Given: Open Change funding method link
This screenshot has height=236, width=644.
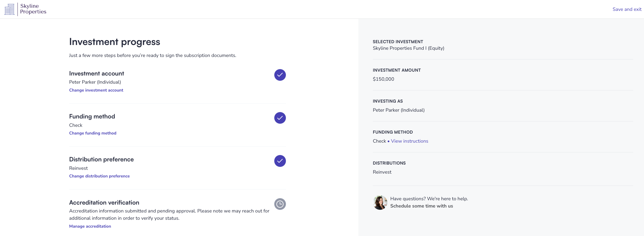Looking at the screenshot, I should pyautogui.click(x=93, y=133).
